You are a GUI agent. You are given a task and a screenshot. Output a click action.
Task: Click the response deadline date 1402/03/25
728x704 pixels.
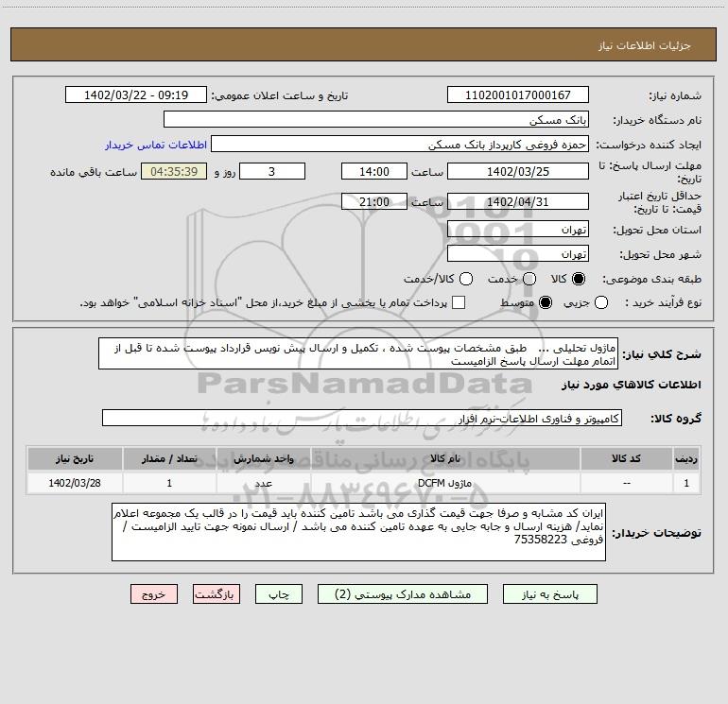point(518,171)
